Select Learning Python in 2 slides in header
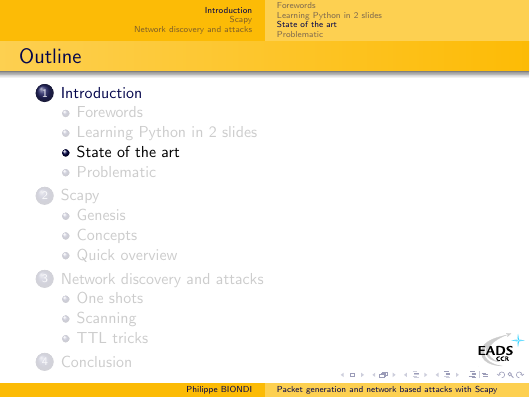The height and width of the screenshot is (397, 530). [x=329, y=15]
